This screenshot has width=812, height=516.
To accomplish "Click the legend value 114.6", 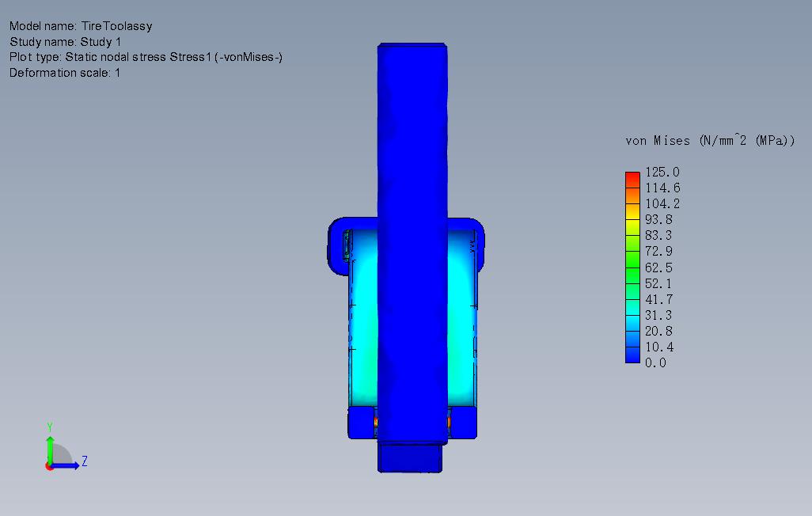I will [662, 188].
